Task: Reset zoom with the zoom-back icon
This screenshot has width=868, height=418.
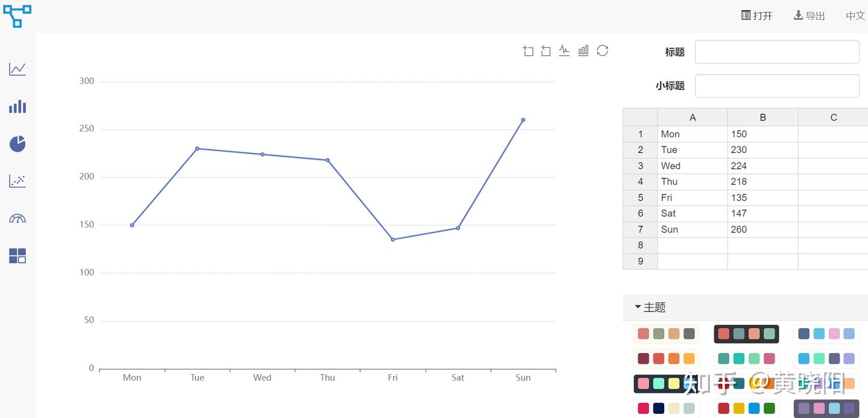Action: coord(546,51)
